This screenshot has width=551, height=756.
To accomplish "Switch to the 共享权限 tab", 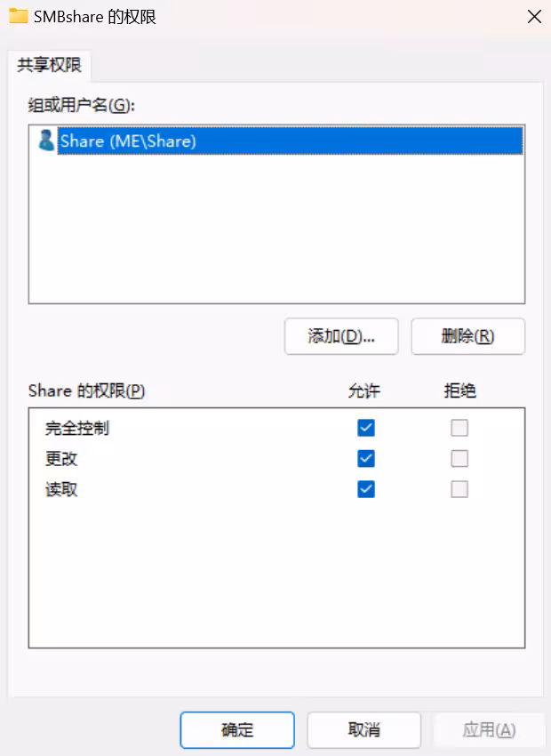I will [x=49, y=65].
